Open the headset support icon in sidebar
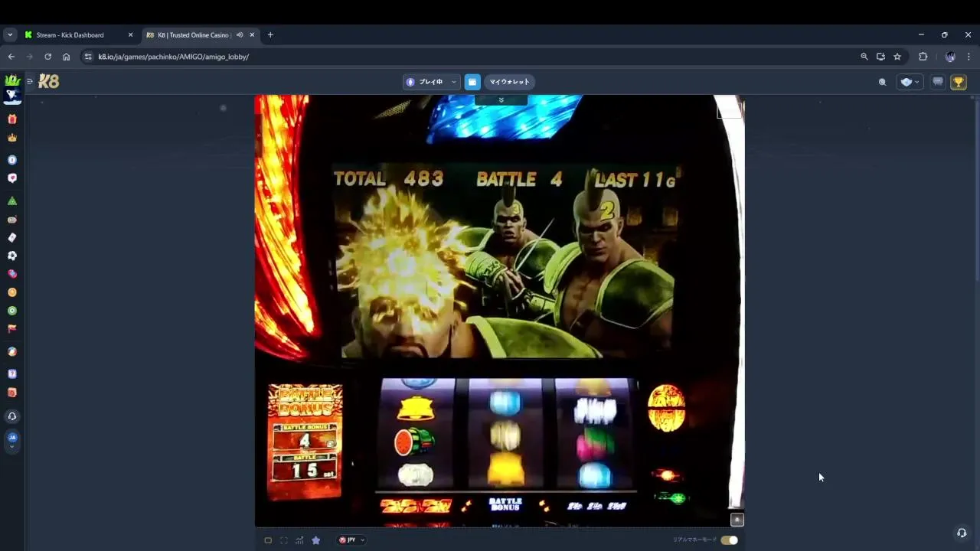The image size is (980, 551). pyautogui.click(x=12, y=416)
